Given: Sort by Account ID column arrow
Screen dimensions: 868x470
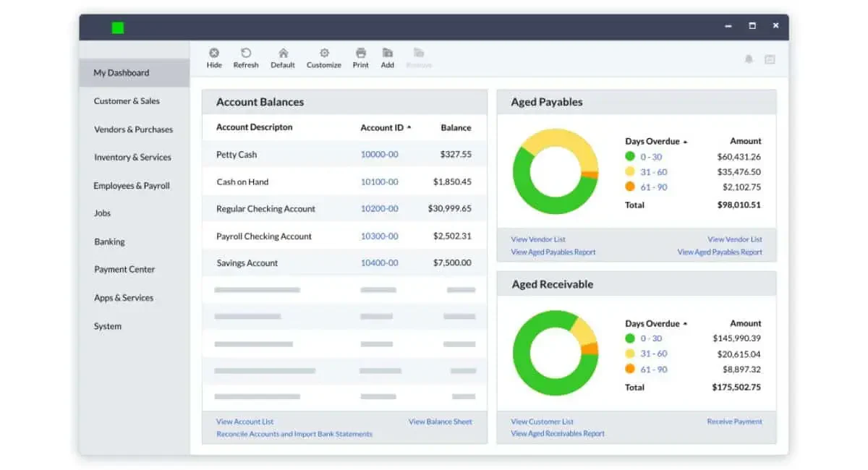Looking at the screenshot, I should (409, 127).
